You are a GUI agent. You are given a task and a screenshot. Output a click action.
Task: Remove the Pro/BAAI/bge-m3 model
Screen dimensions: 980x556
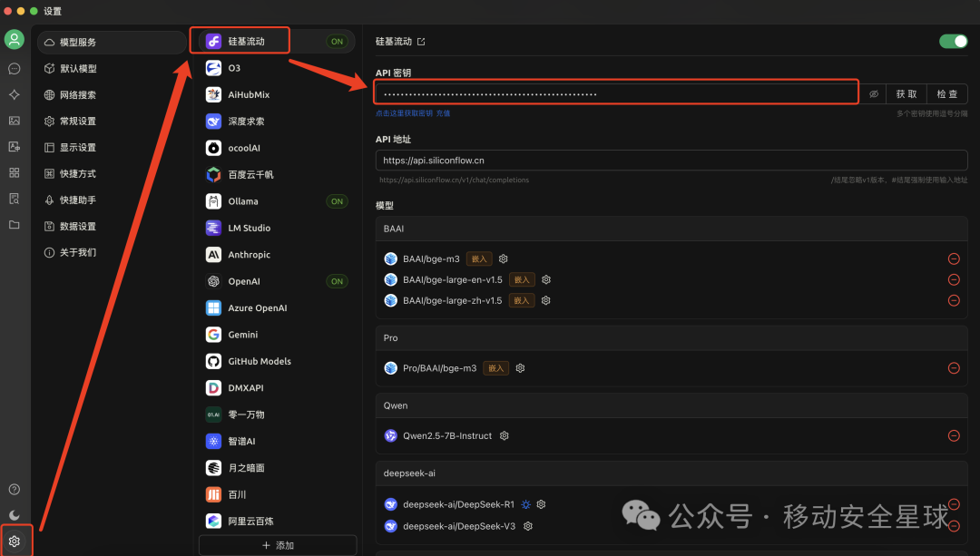click(x=954, y=368)
